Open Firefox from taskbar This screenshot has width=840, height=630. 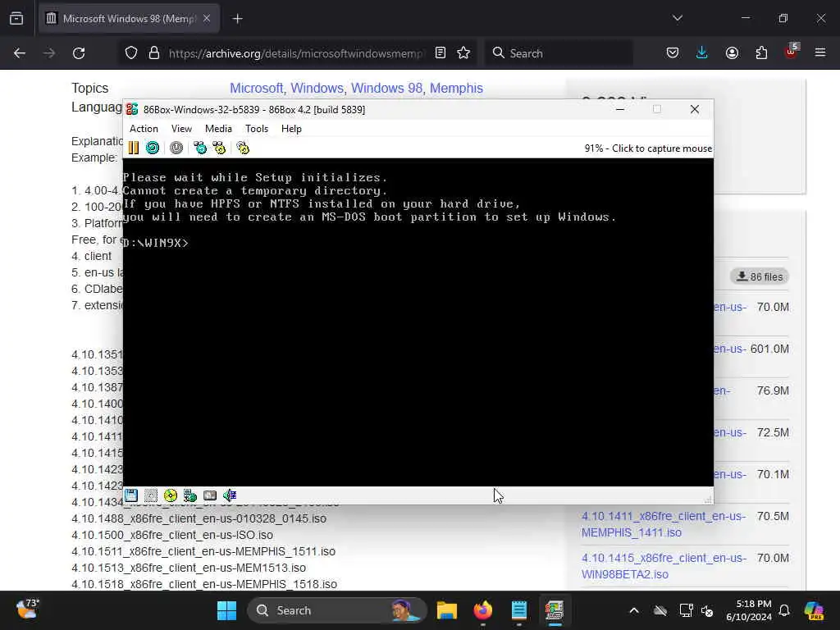pos(483,610)
